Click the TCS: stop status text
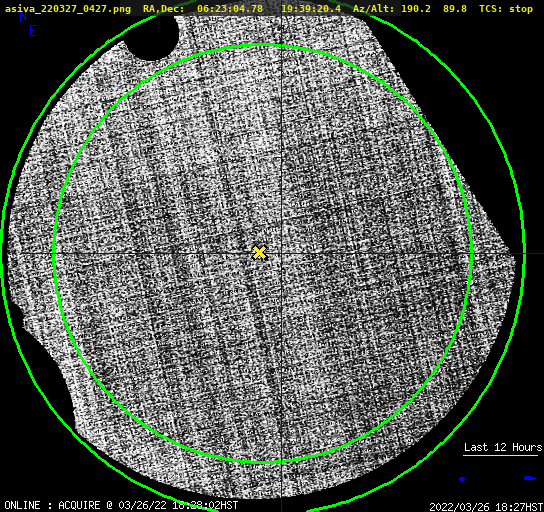 (x=506, y=9)
